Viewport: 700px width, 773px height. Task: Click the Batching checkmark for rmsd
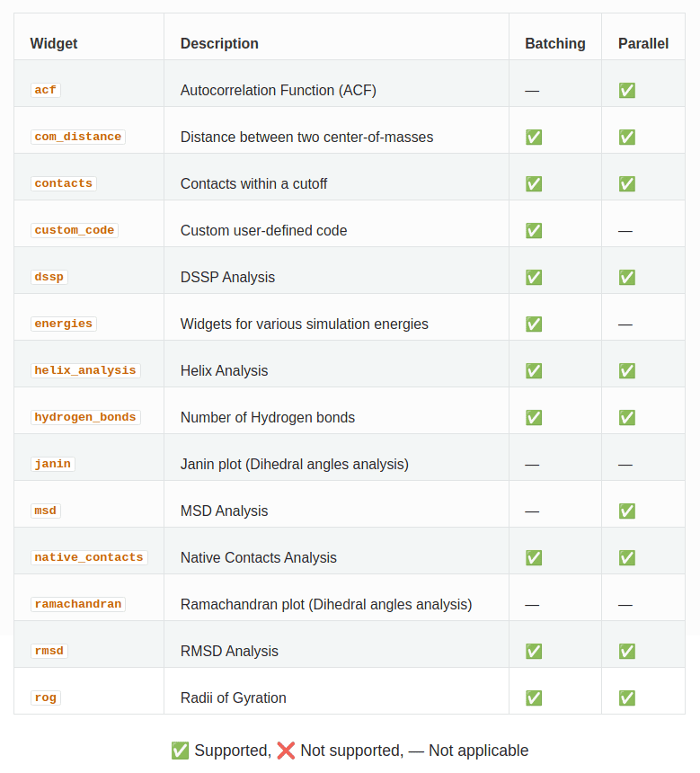coord(534,652)
